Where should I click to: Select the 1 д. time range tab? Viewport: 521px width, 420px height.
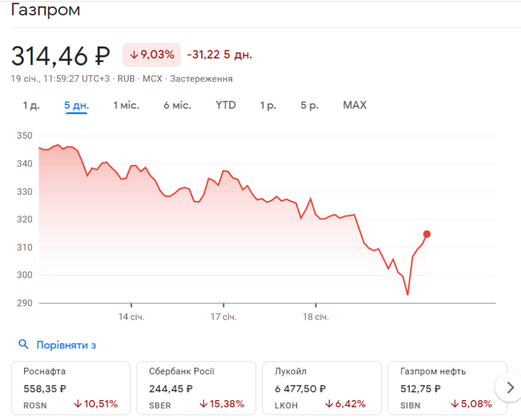32,106
